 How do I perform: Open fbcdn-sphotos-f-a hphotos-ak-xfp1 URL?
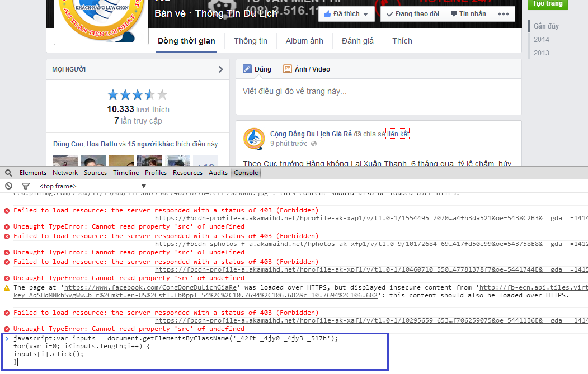[x=371, y=244]
